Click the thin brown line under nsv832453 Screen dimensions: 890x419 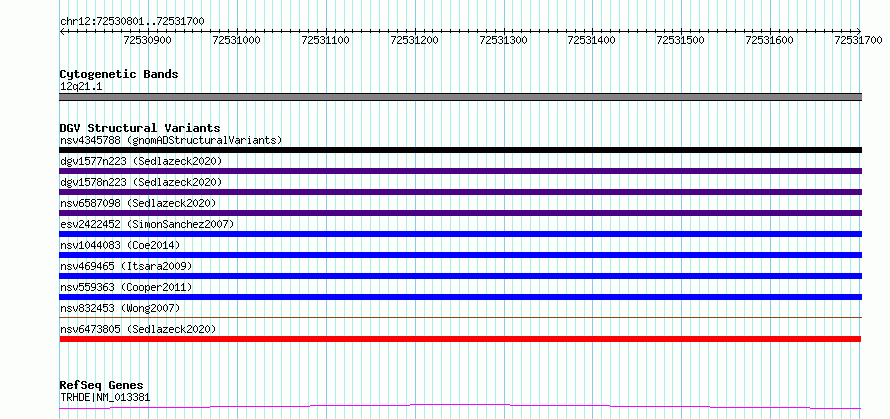coord(460,317)
